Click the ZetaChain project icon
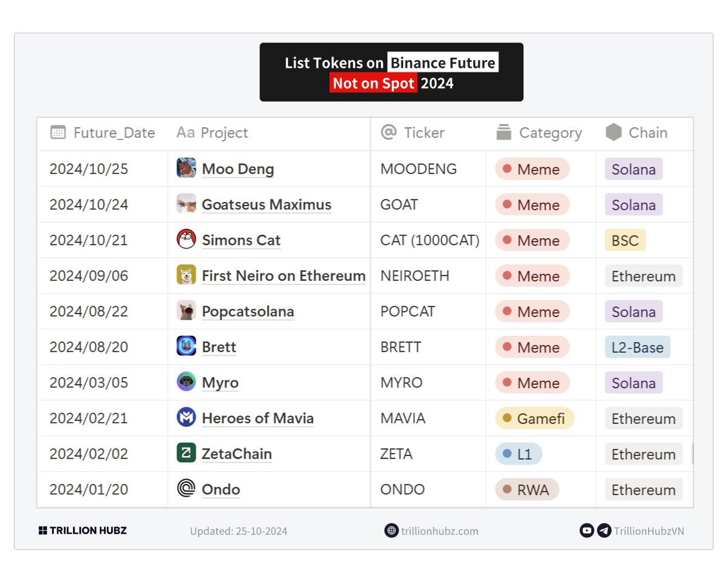The width and height of the screenshot is (728, 564). tap(186, 453)
